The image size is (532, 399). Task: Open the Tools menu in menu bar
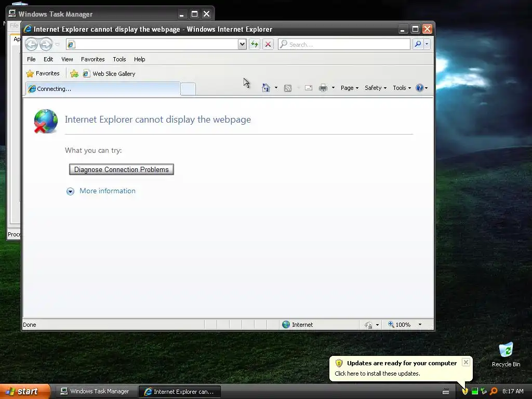click(x=119, y=59)
